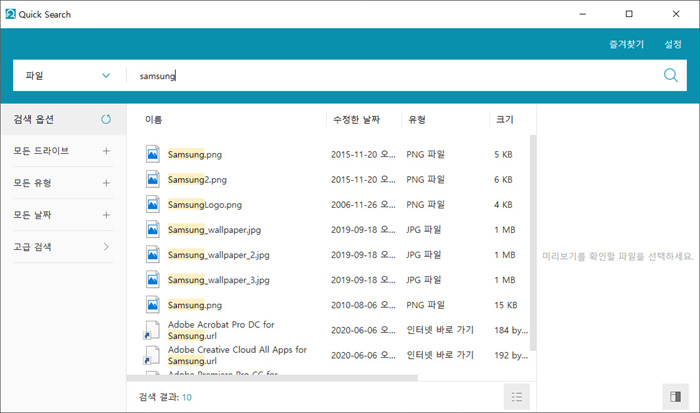Click the SamsungLogo.png image icon

(x=153, y=204)
